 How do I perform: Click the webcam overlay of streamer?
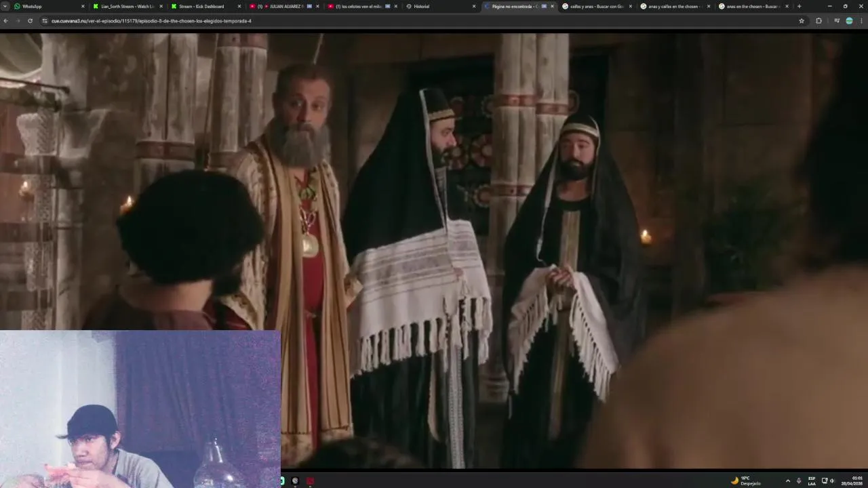pos(140,409)
